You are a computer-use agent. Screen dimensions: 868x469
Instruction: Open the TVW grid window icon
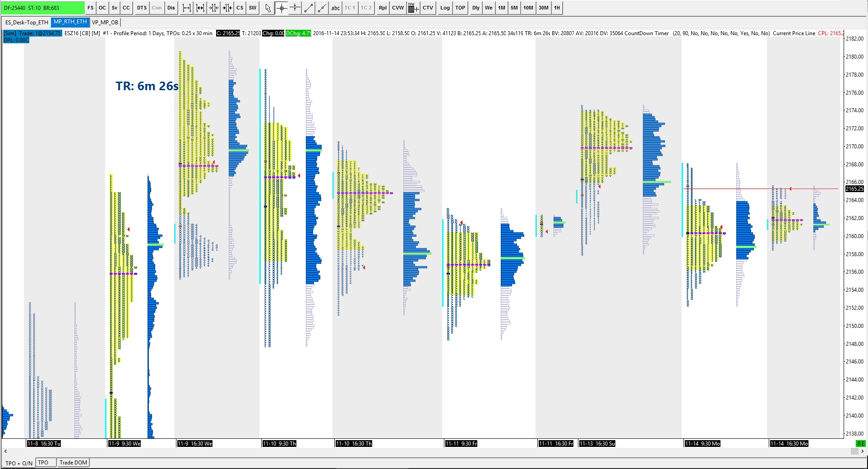[413, 8]
